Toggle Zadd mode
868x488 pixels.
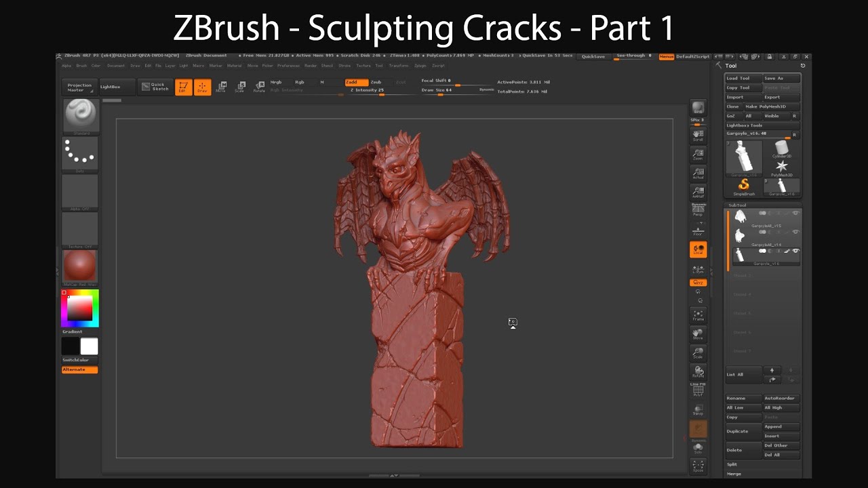coord(357,82)
